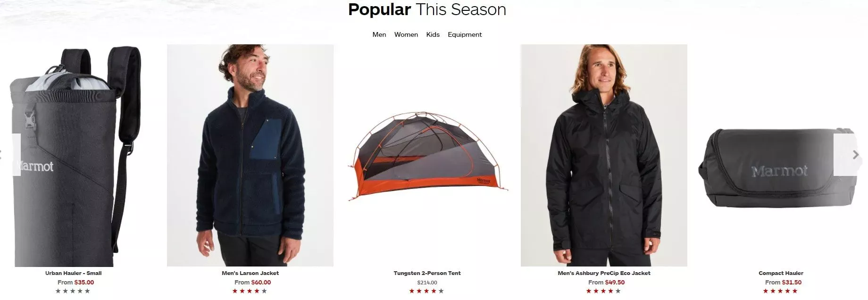Open the Equipment tab
868x300 pixels.
point(465,35)
